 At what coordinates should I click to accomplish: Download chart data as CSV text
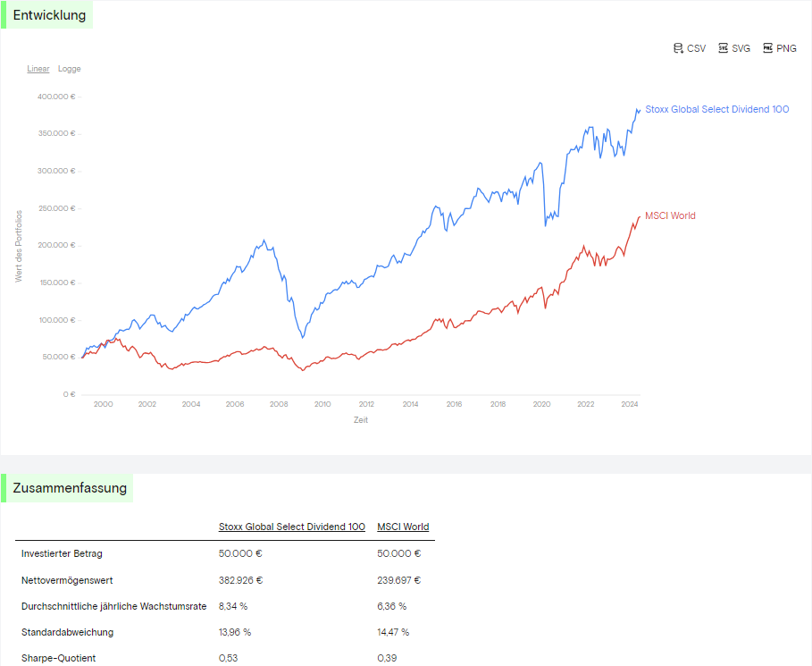coord(696,48)
